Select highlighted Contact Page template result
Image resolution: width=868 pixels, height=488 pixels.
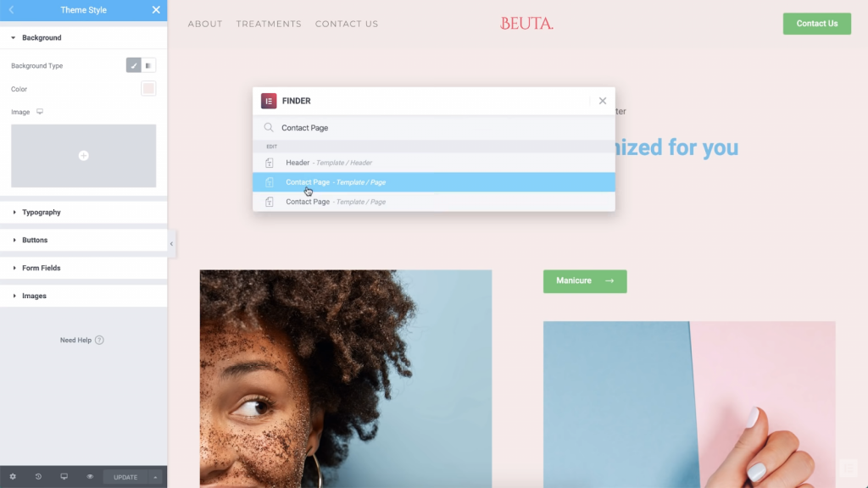[x=434, y=182]
